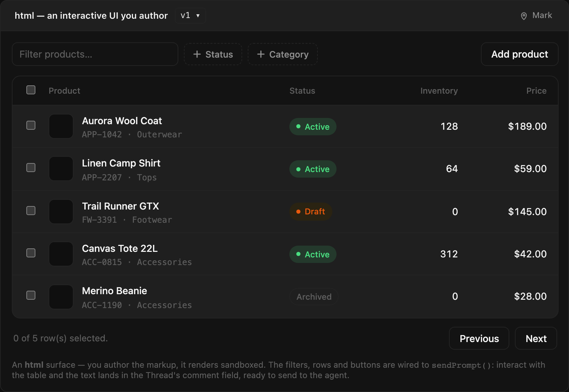Select the Merino Beanie row checkbox
Screen dimensions: 569x392
[x=31, y=295]
